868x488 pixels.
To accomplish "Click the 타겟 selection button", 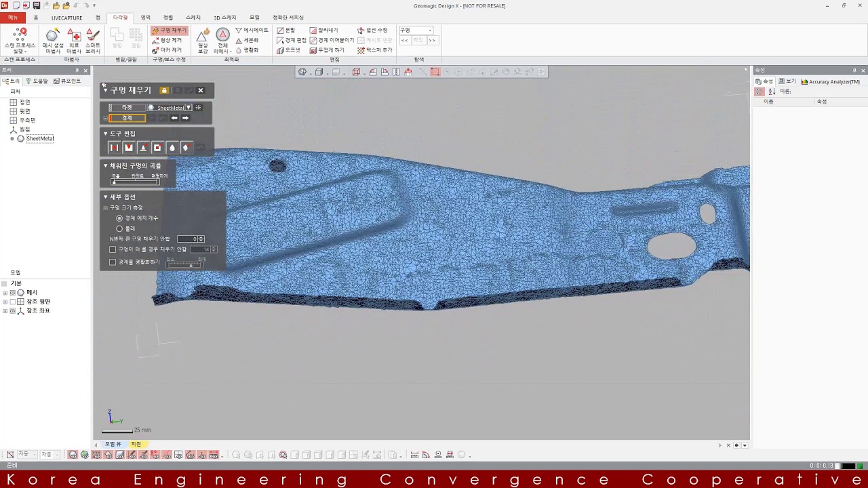I will coord(127,108).
